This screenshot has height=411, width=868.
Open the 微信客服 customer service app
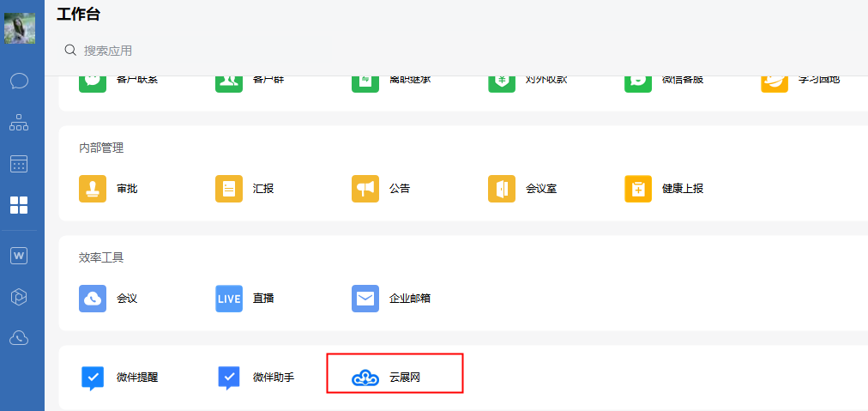(x=664, y=82)
